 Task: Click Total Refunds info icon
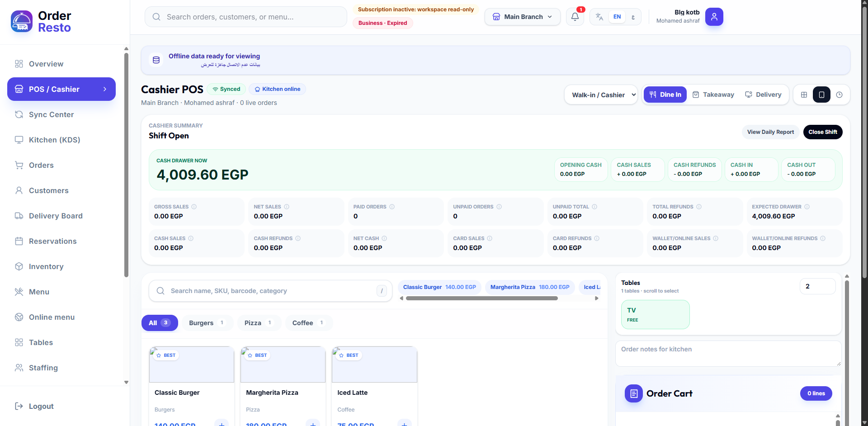[x=699, y=207]
